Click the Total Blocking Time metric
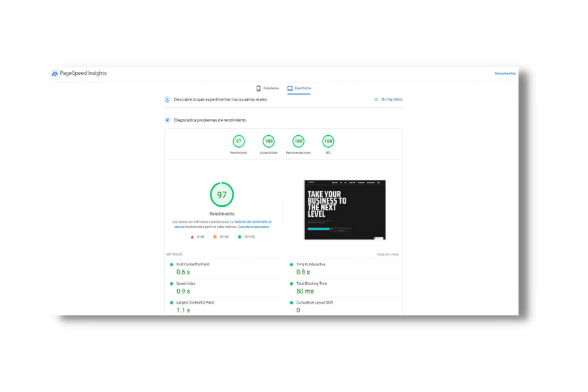This screenshot has height=392, width=588. 312,284
